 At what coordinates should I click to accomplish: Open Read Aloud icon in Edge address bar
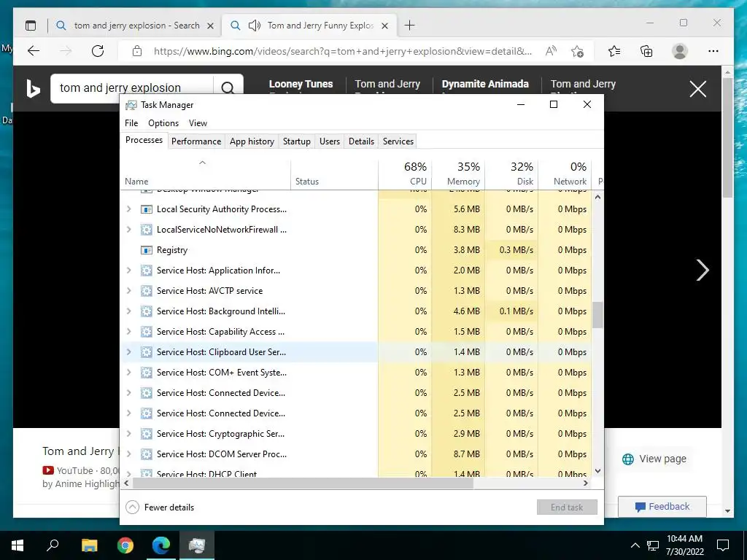click(551, 51)
